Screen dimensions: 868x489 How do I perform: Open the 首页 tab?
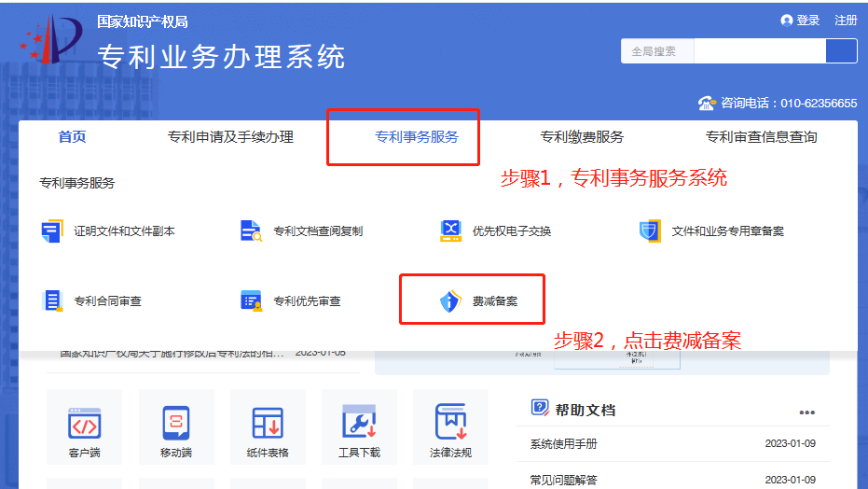72,137
